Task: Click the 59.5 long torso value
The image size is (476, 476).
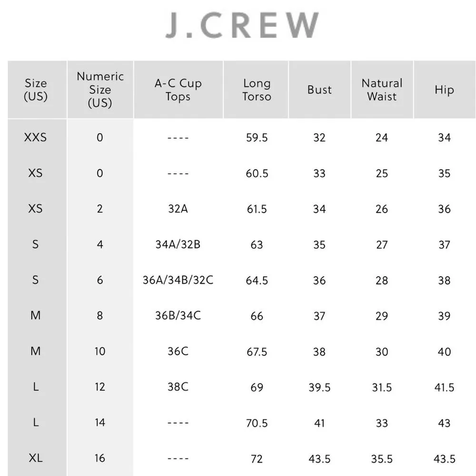Action: [x=257, y=138]
